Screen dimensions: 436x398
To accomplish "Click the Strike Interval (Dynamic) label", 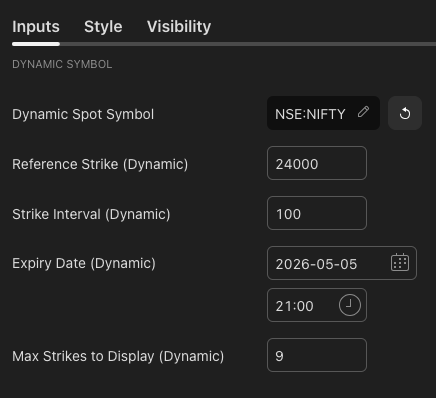I will [x=91, y=214].
